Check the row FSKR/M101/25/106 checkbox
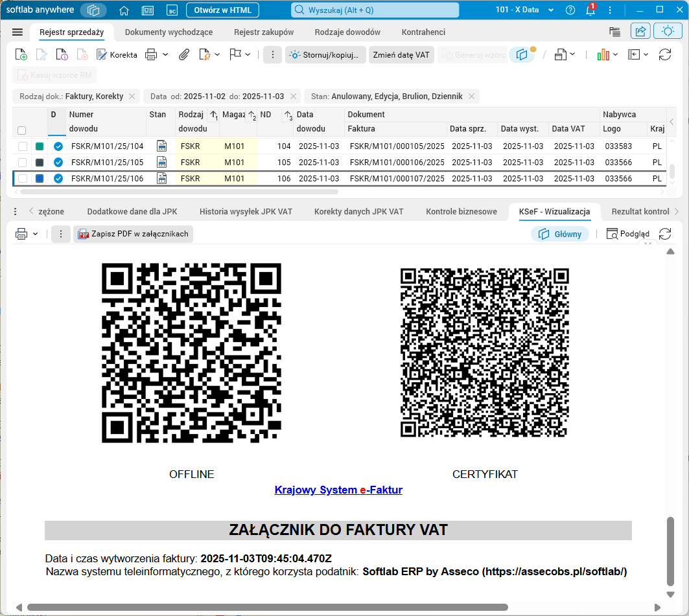Image resolution: width=689 pixels, height=616 pixels. [23, 179]
